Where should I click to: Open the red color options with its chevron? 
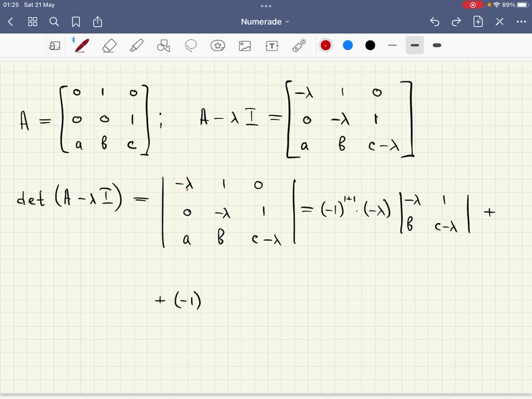coord(325,45)
